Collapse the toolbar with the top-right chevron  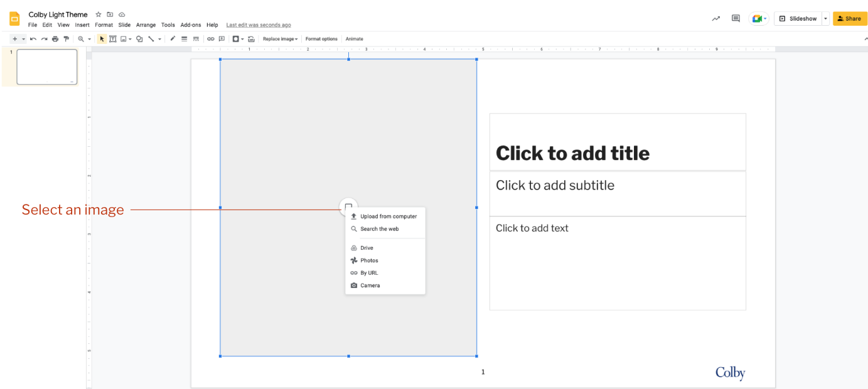point(865,39)
